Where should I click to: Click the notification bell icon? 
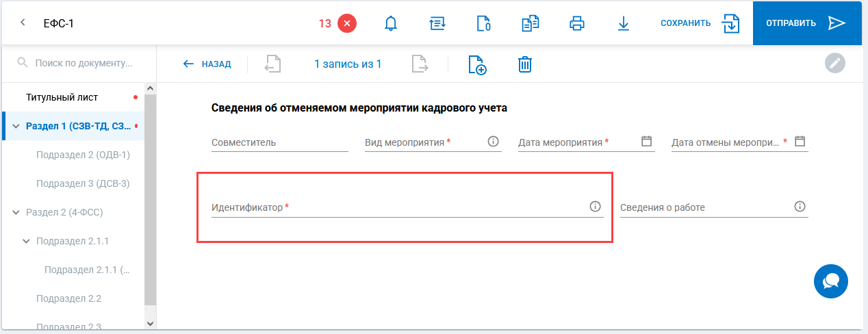coord(391,23)
